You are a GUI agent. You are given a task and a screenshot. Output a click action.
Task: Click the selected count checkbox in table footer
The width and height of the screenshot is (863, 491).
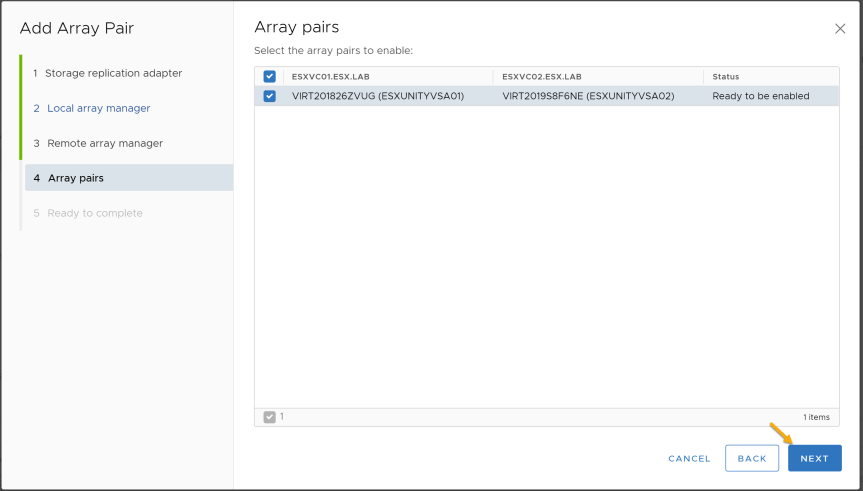[x=269, y=417]
